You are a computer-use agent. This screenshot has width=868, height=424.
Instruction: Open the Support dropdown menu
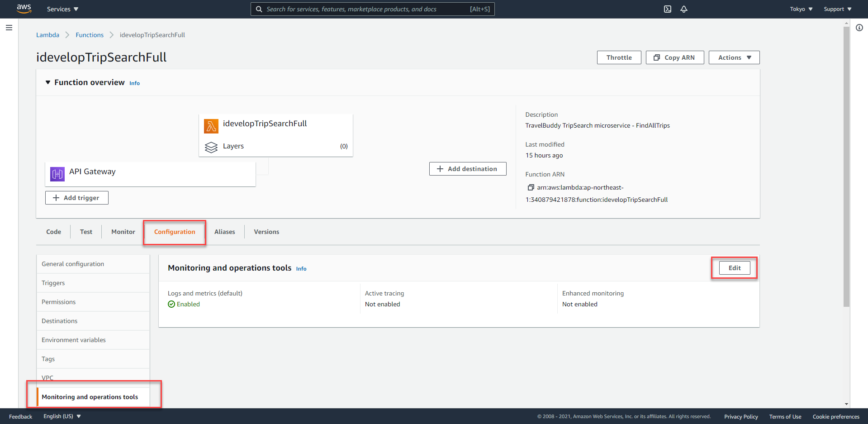pos(838,9)
